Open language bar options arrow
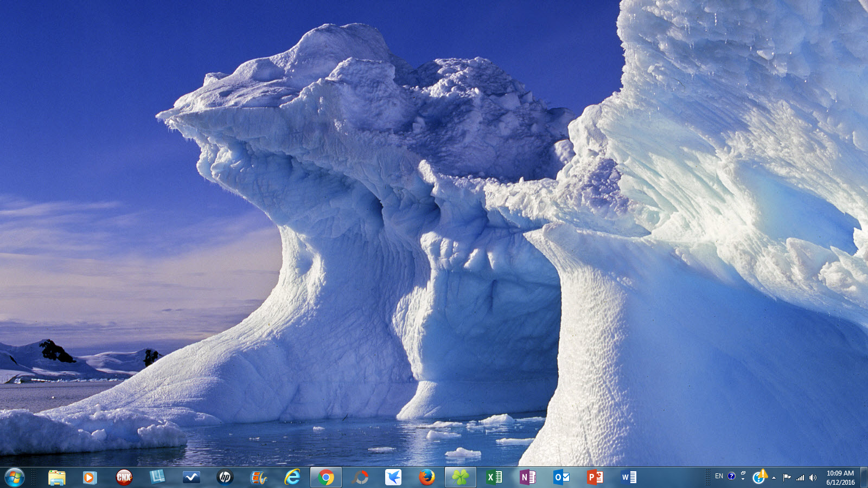Image resolution: width=868 pixels, height=488 pixels. coord(743,479)
